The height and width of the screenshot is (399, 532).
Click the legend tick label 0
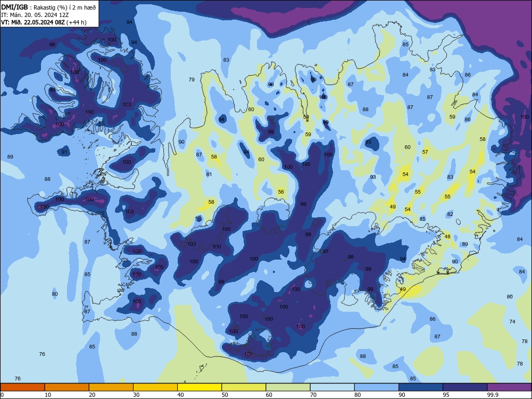coord(2,395)
